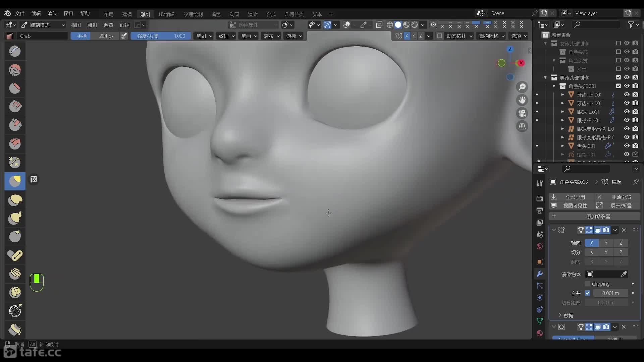
Task: Open the 纹理 texture dropdown
Action: coord(226,36)
